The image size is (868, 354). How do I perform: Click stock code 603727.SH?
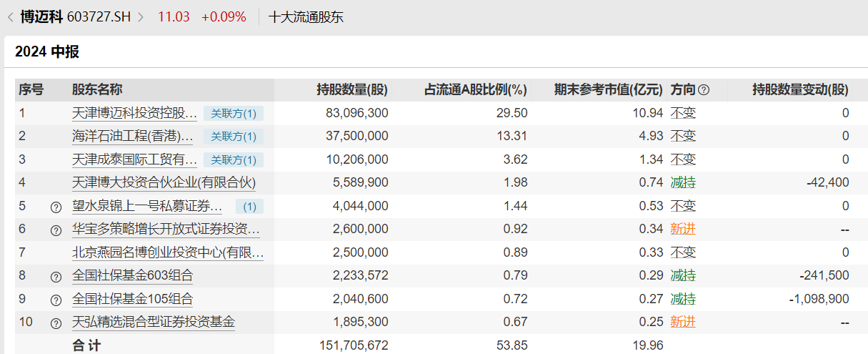click(99, 16)
